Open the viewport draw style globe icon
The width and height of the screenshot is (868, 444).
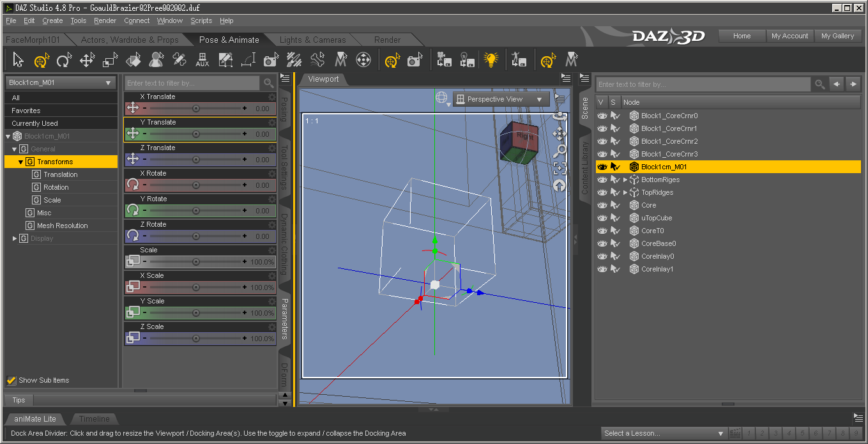point(441,98)
